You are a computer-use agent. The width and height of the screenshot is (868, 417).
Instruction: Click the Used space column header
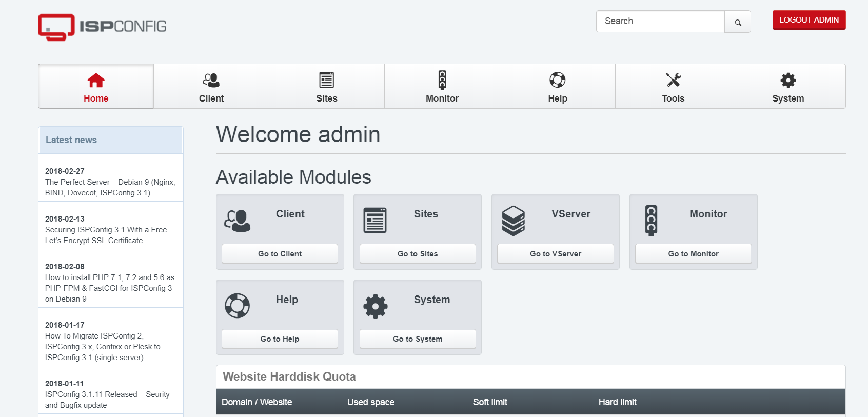click(370, 402)
